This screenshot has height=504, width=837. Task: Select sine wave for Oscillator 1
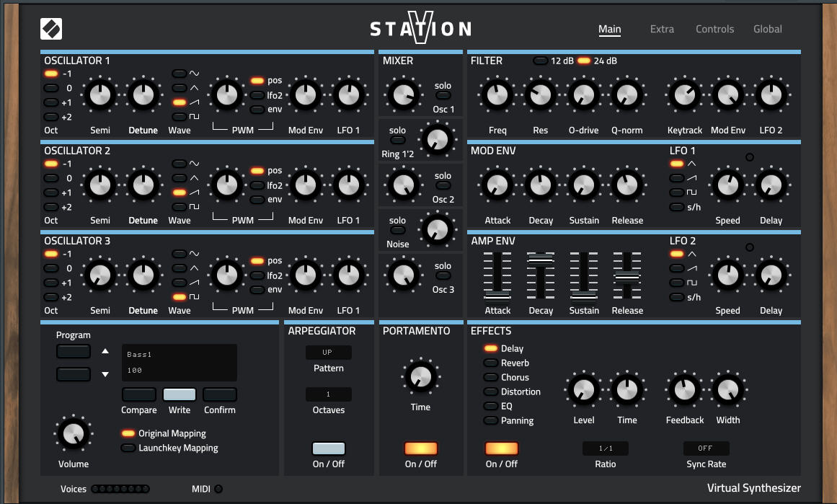pos(180,74)
